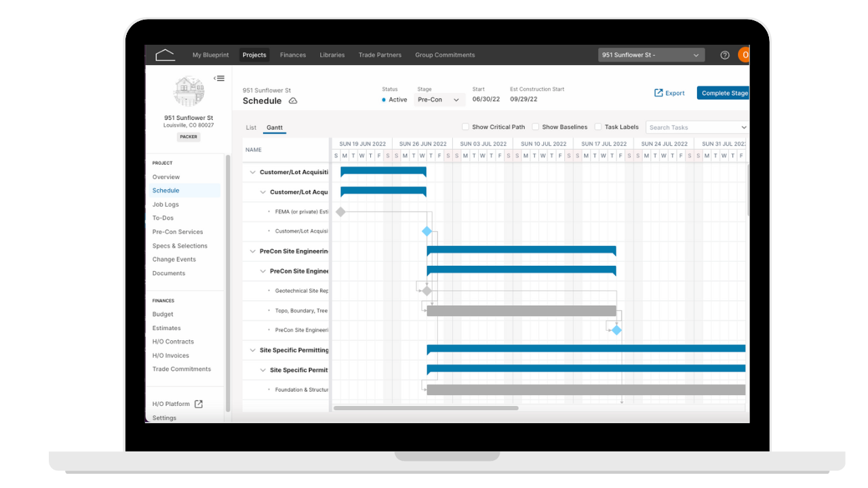Open H/O Invoices in the sidebar
The image size is (868, 488).
point(171,356)
